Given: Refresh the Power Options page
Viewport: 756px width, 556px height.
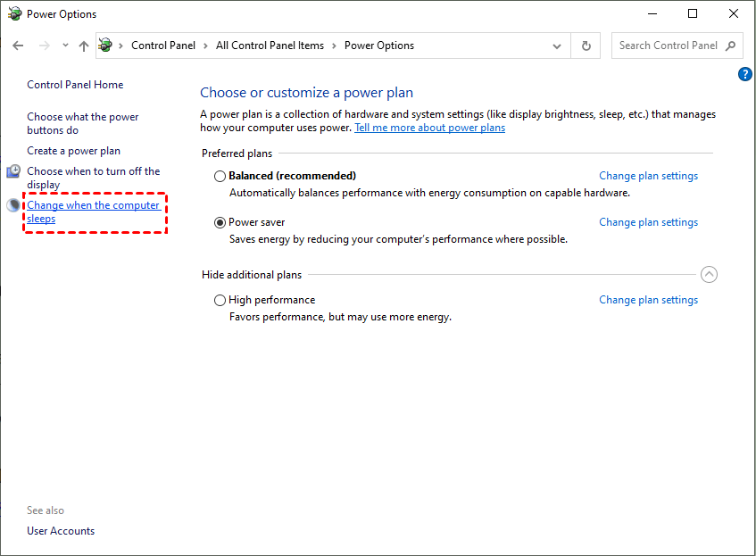Looking at the screenshot, I should pyautogui.click(x=586, y=46).
